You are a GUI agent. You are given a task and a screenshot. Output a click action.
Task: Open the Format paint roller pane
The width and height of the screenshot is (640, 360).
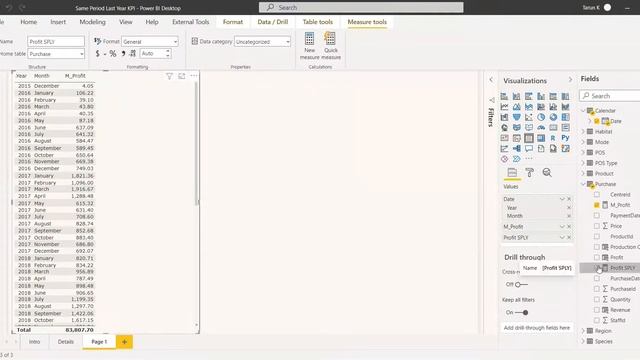529,173
